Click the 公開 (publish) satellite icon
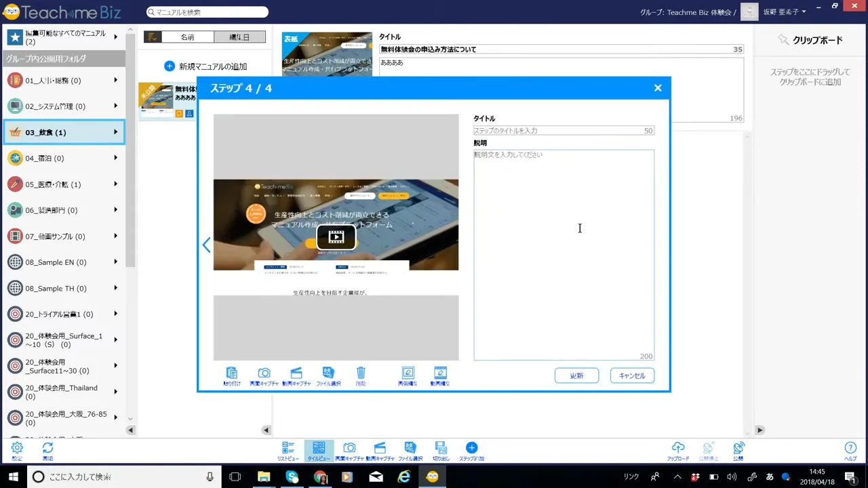Image resolution: width=868 pixels, height=488 pixels. click(738, 451)
